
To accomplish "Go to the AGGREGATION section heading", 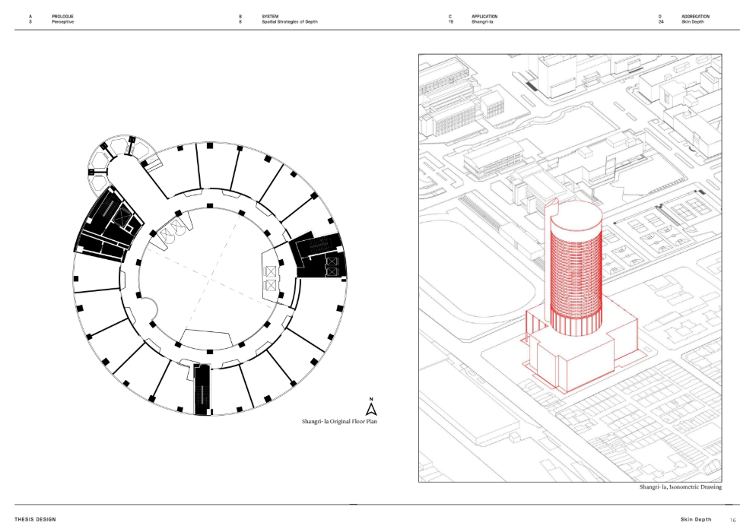I will [x=695, y=16].
